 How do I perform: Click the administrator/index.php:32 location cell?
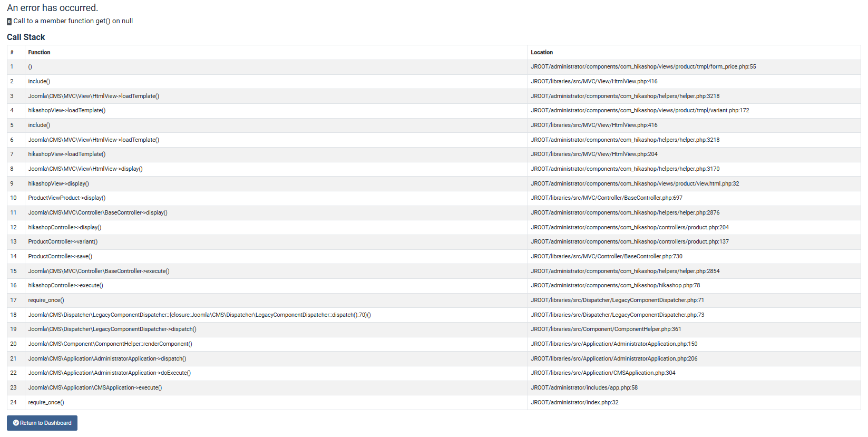click(x=574, y=402)
